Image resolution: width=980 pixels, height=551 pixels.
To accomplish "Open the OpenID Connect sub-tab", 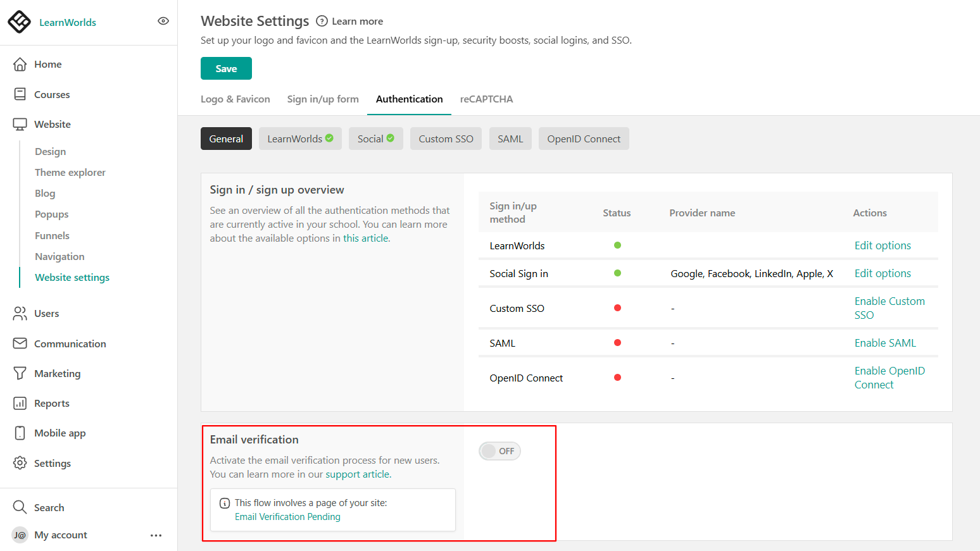I will pos(584,139).
